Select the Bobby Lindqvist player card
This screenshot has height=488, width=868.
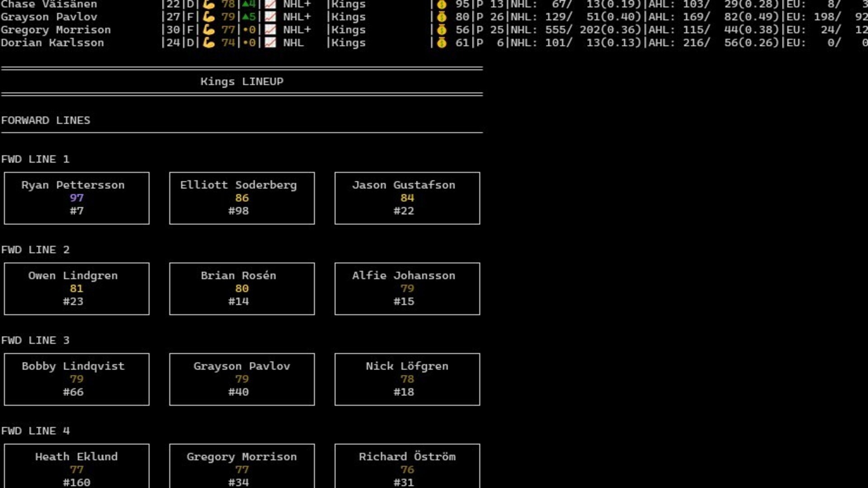click(x=76, y=379)
